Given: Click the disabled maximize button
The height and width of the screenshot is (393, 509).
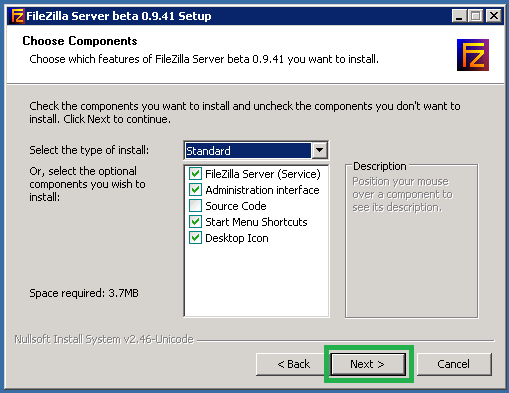Looking at the screenshot, I should point(476,16).
